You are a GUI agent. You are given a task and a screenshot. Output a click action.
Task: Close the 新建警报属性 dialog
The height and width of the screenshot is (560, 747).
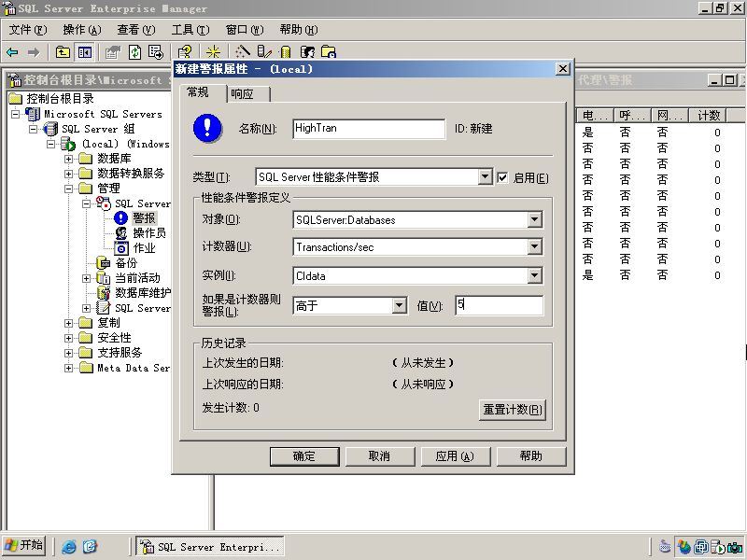click(563, 69)
